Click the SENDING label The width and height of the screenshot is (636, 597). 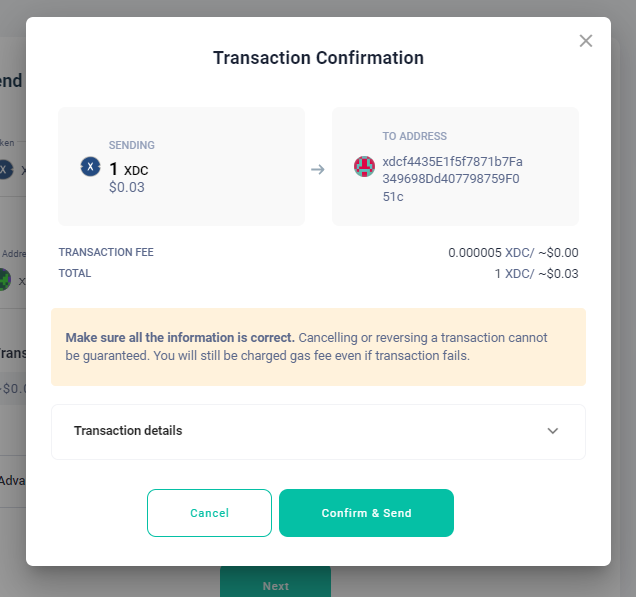[132, 145]
